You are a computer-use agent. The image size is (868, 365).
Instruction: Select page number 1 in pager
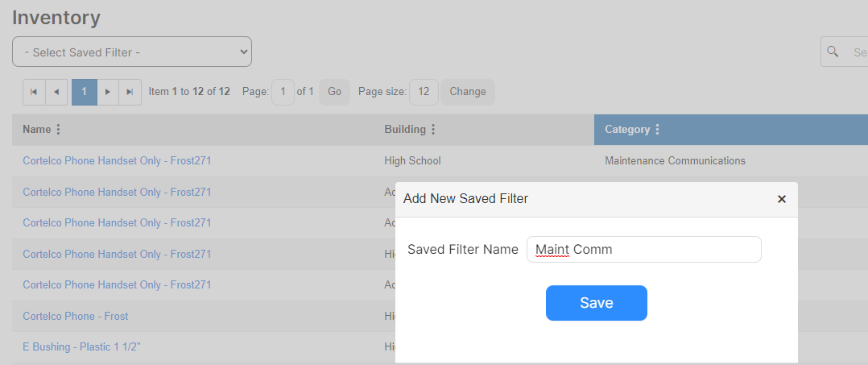coord(84,92)
